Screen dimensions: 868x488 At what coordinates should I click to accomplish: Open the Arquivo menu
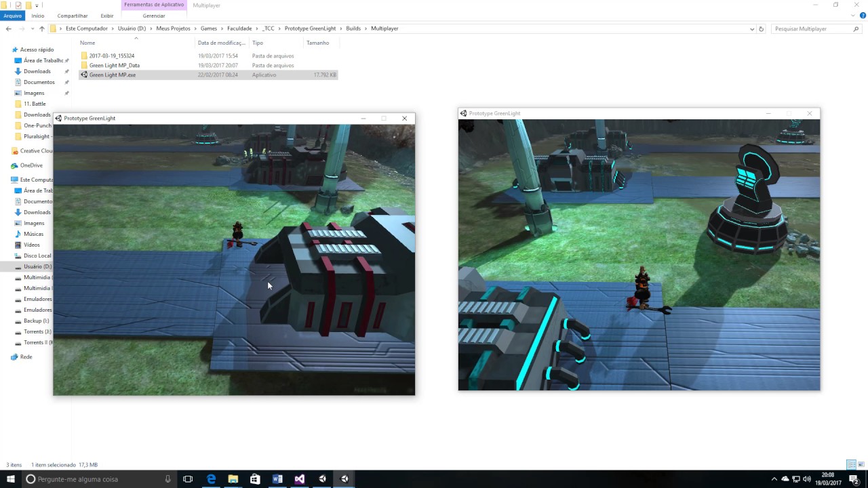point(13,16)
